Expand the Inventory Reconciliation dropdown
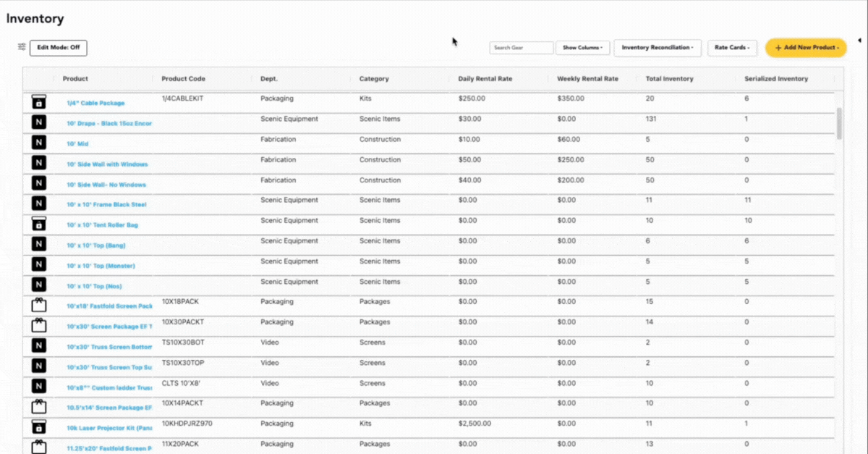Viewport: 868px width, 454px height. (657, 48)
